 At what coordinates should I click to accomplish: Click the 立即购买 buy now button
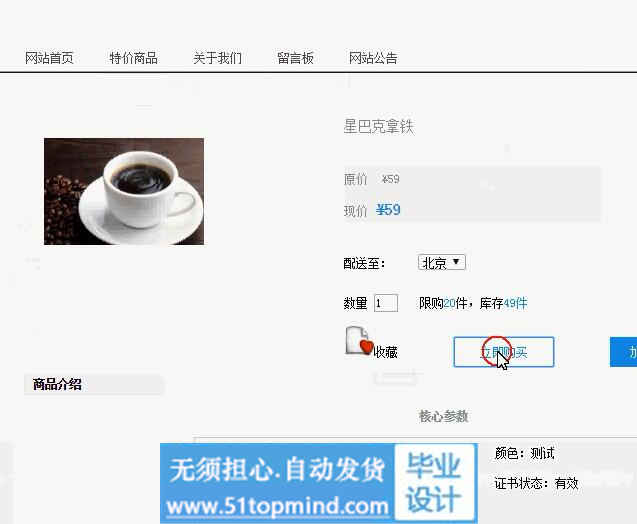coord(504,352)
